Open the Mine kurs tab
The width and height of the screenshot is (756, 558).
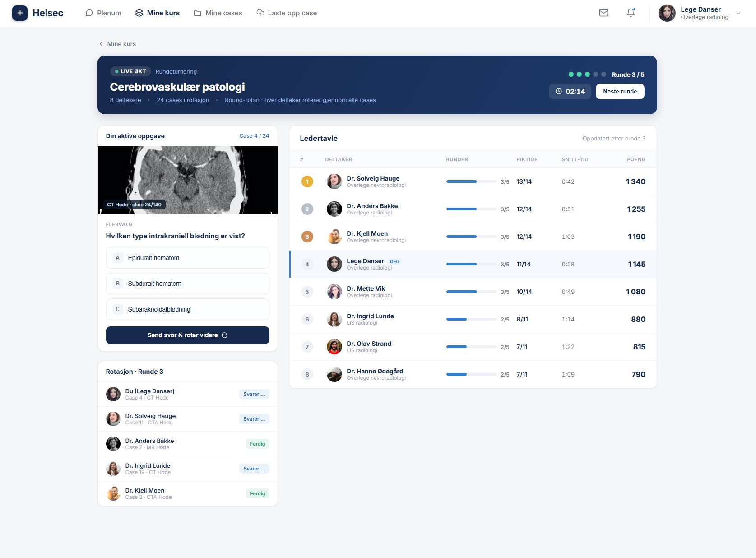tap(158, 13)
